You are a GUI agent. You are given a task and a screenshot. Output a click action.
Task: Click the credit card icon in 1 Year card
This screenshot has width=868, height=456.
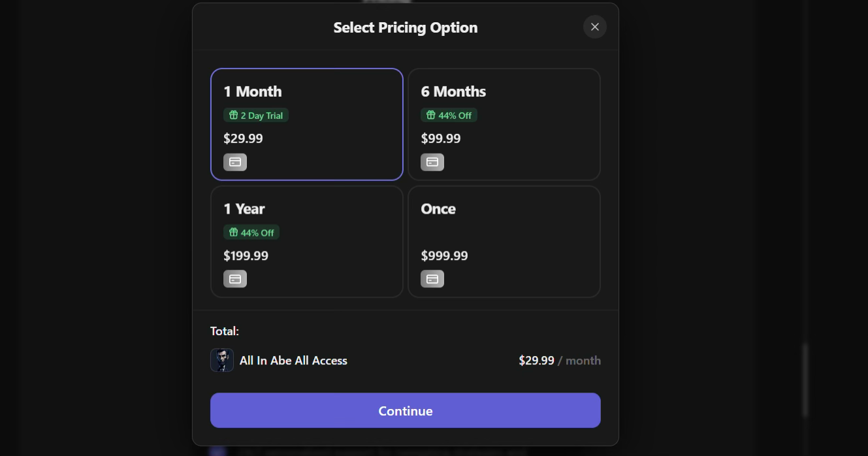tap(235, 278)
